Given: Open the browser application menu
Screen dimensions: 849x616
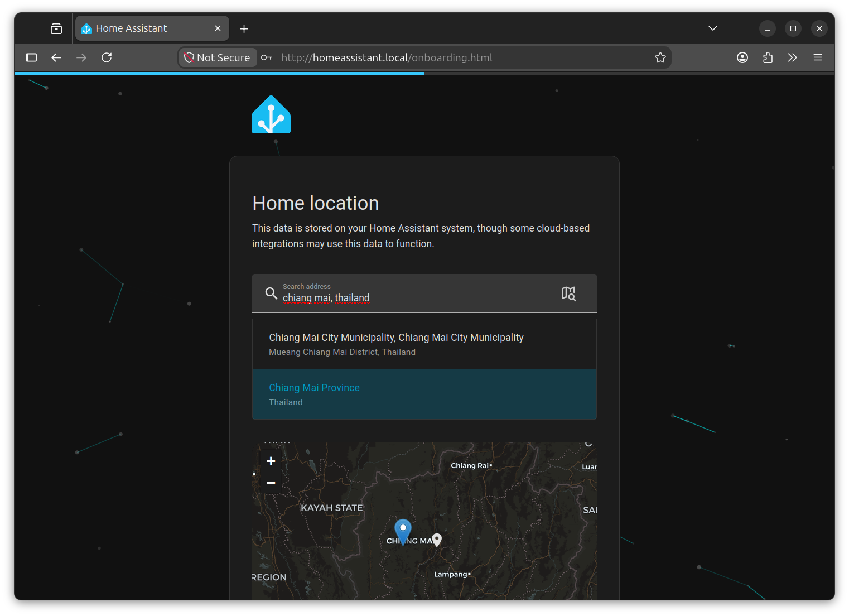Looking at the screenshot, I should point(818,57).
